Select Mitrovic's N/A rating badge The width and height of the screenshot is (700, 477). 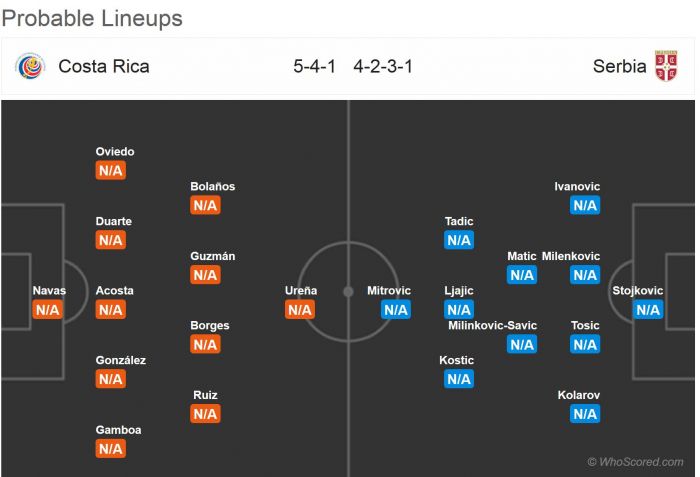point(396,310)
